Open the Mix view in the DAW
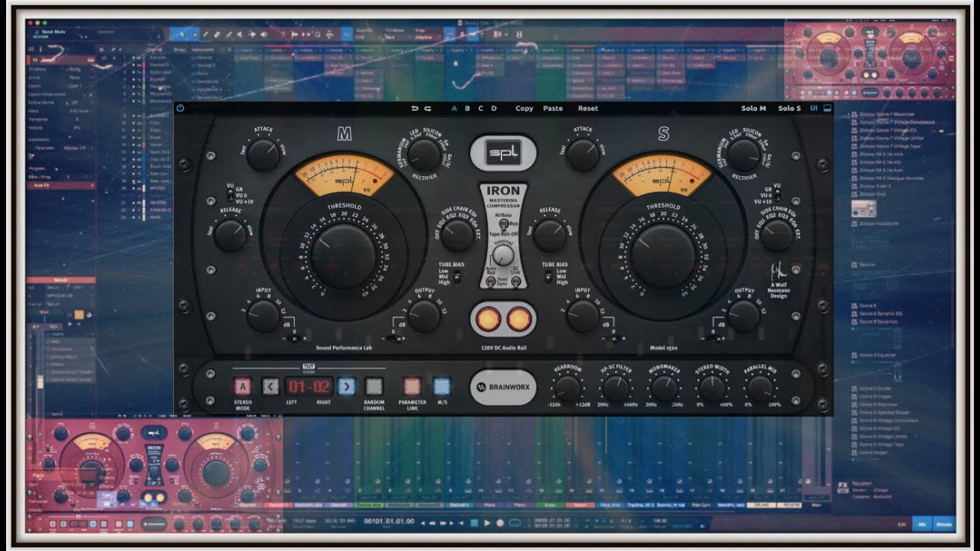 [922, 523]
